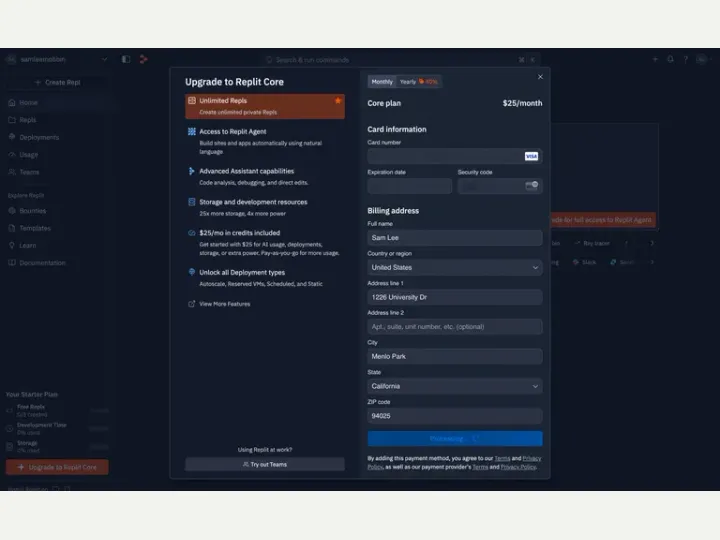Select the Unlimited Repls feature
The height and width of the screenshot is (540, 720).
[x=264, y=106]
